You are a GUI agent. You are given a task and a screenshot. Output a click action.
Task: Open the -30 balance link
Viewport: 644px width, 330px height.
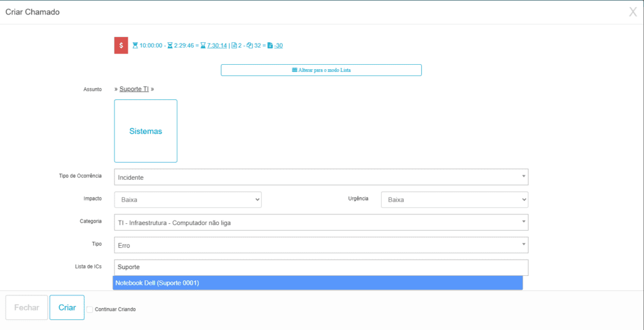click(x=279, y=45)
